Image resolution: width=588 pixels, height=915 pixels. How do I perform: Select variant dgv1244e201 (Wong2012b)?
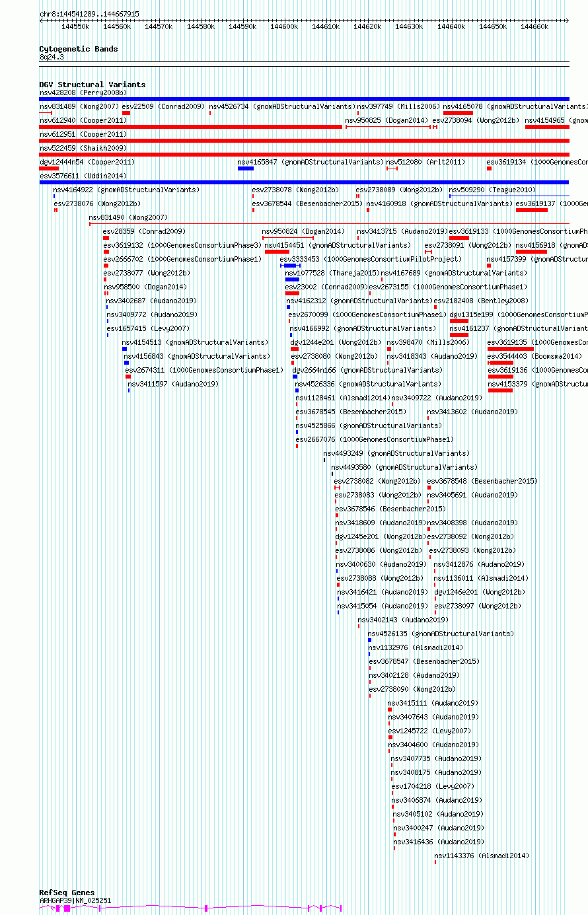(336, 342)
